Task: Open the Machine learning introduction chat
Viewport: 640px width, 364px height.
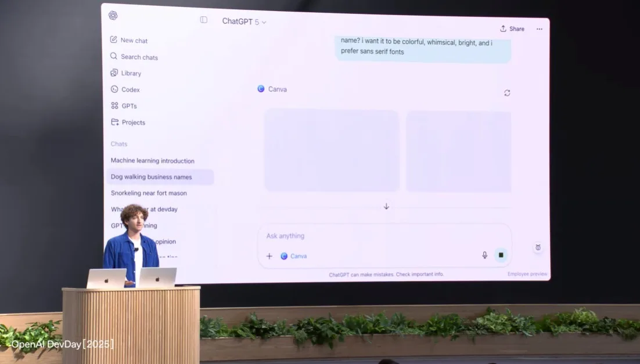Action: pyautogui.click(x=153, y=161)
